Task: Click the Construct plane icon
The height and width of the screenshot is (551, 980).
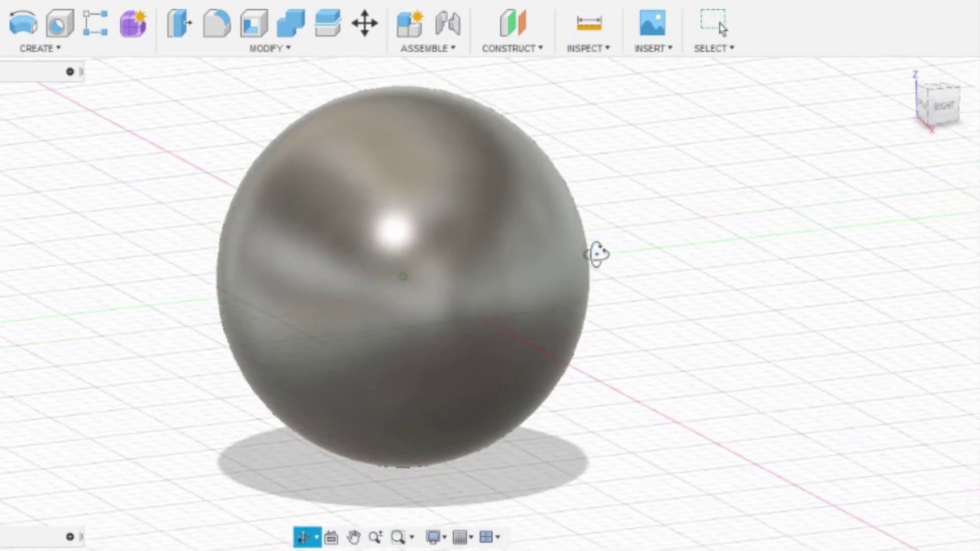Action: click(513, 24)
